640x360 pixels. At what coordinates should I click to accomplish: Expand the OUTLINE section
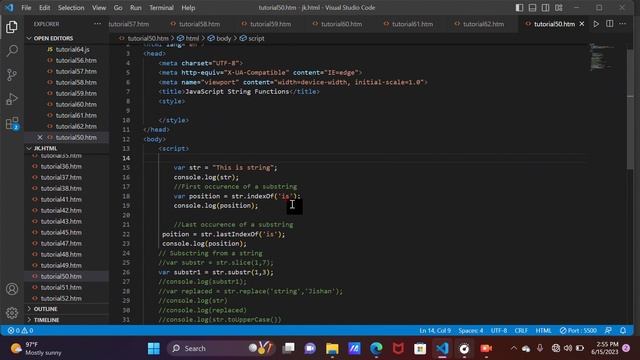tap(45, 309)
